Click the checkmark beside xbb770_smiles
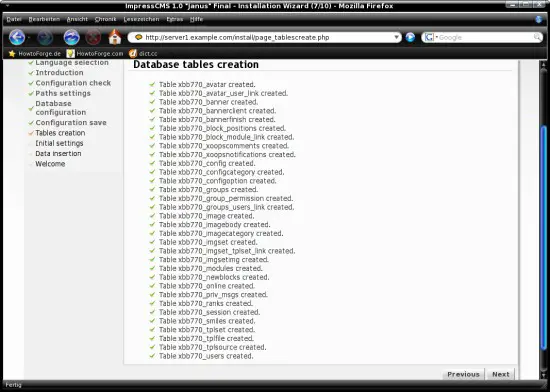The height and width of the screenshot is (392, 550). (152, 321)
